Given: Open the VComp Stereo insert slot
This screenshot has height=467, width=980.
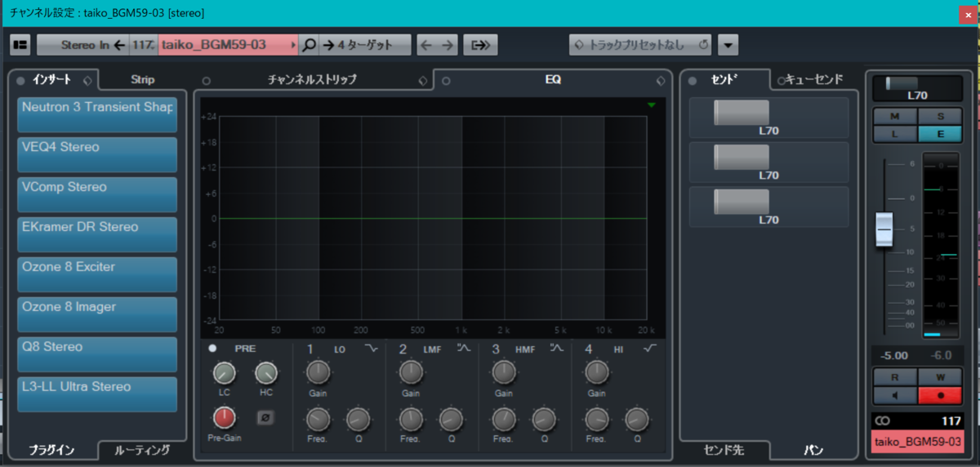Looking at the screenshot, I should pos(97,194).
